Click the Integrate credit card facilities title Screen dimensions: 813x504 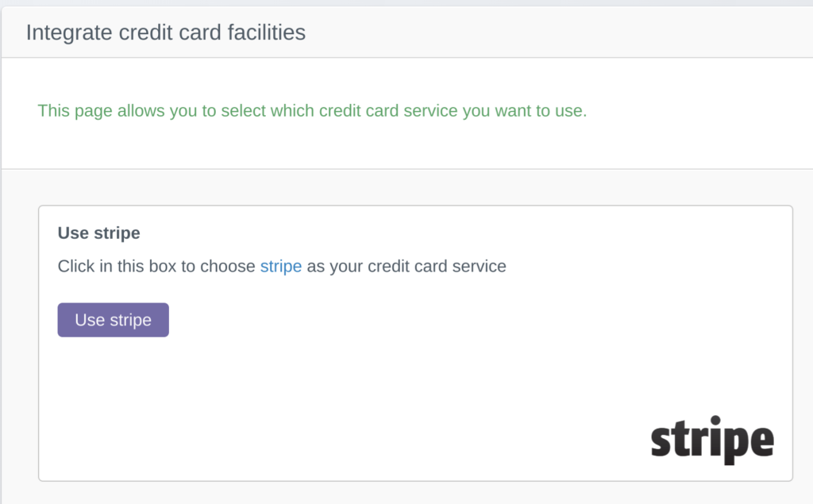point(166,33)
